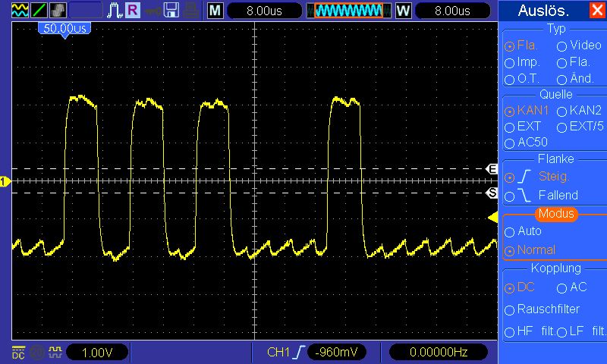
Task: Click the Auslös. panel title
Action: (543, 11)
